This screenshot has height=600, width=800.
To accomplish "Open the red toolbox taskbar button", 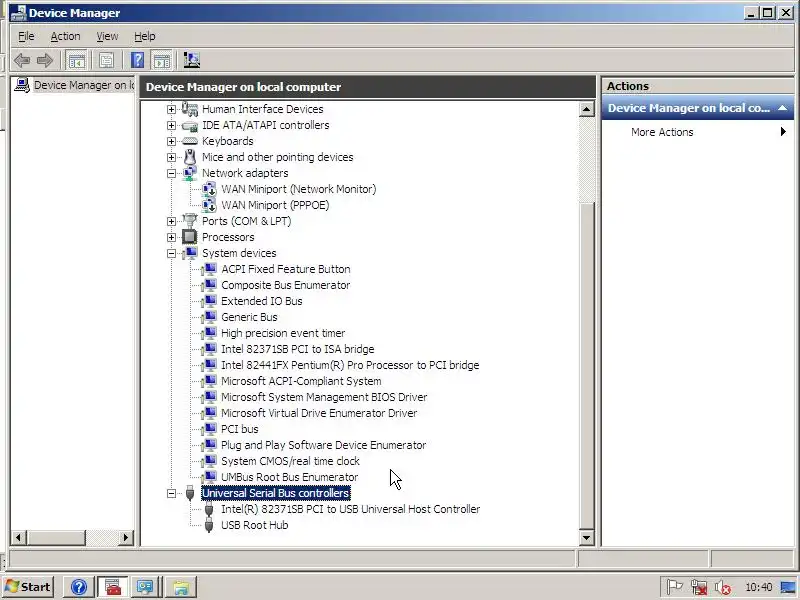I will pos(113,587).
